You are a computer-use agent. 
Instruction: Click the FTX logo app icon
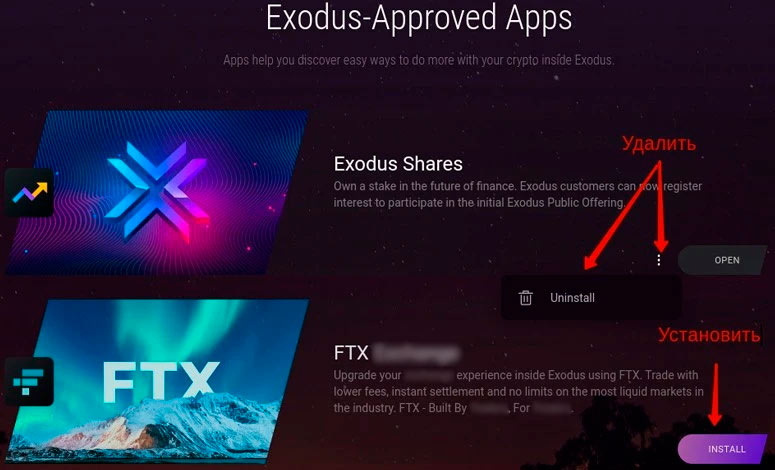click(x=29, y=382)
